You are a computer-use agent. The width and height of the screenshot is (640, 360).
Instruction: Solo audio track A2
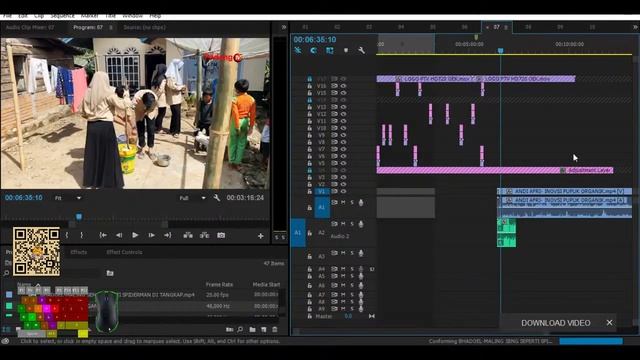click(x=352, y=224)
